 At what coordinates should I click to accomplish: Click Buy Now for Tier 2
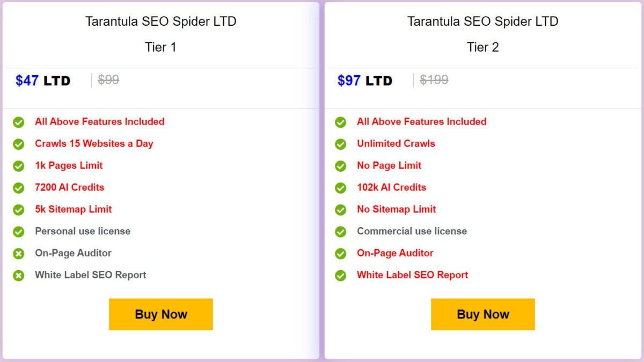[482, 315]
